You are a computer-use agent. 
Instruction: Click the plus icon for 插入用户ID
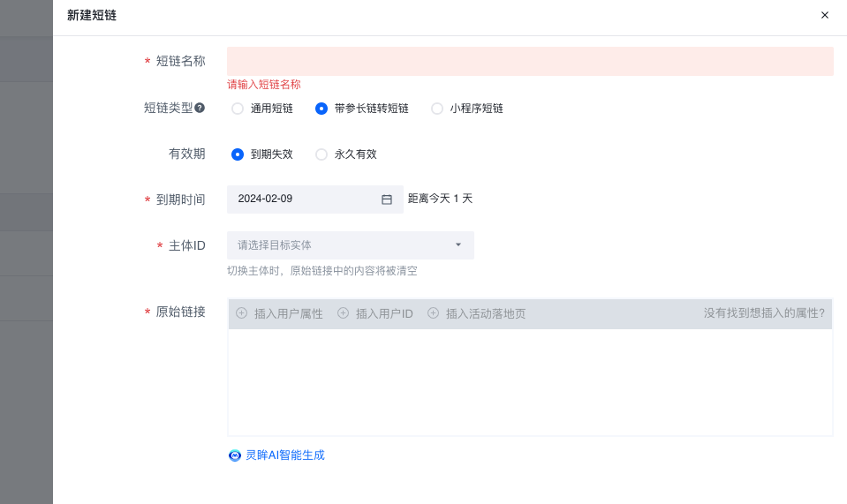pyautogui.click(x=343, y=313)
